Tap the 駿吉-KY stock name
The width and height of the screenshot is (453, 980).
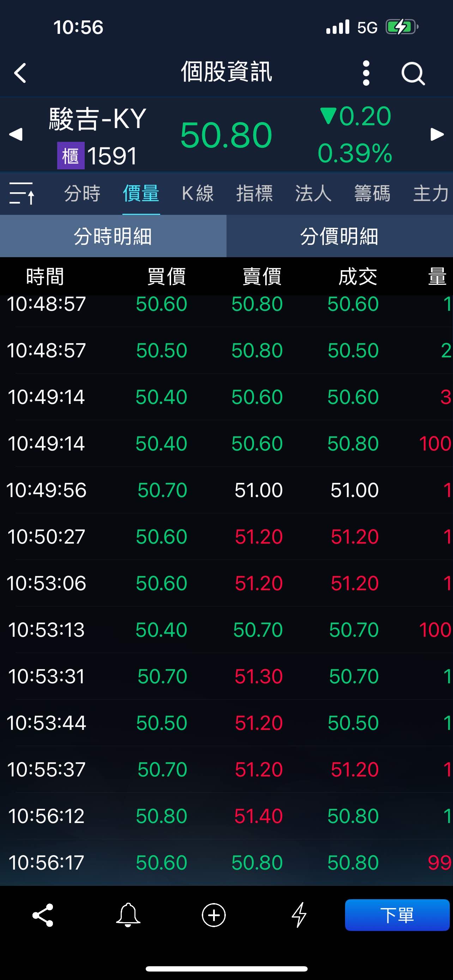(x=98, y=119)
